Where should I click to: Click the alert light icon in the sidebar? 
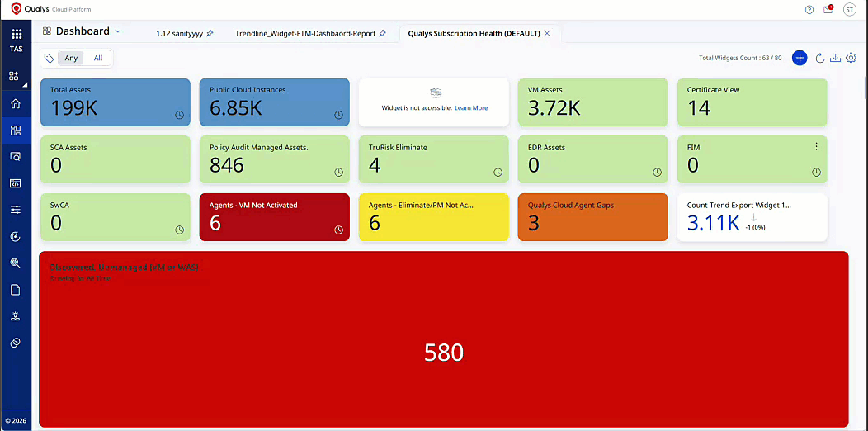click(x=16, y=316)
